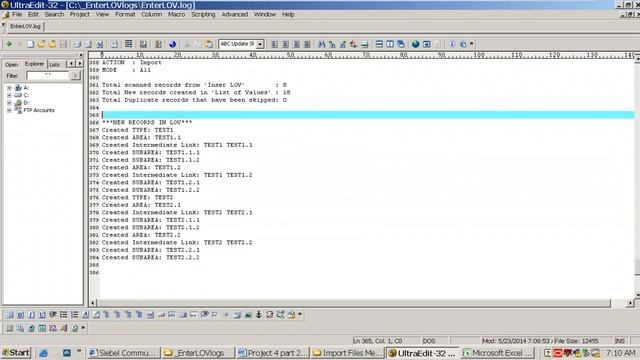Viewport: 640px width, 360px height.
Task: Click the green arrow icon in toolbar
Action: pyautogui.click(x=9, y=44)
